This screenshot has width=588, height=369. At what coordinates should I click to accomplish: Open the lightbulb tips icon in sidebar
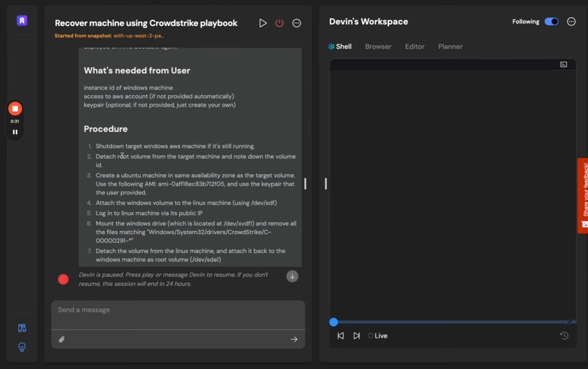pos(22,347)
